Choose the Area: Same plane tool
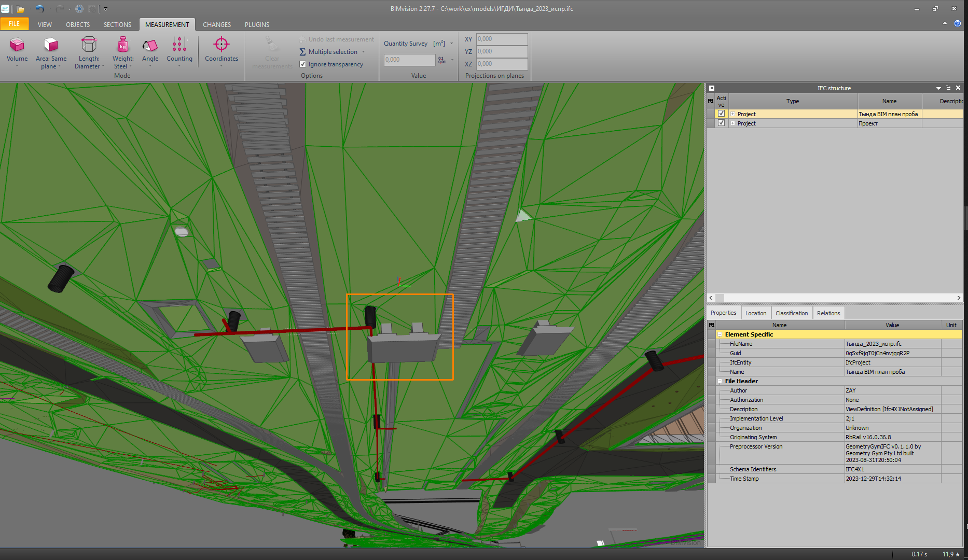 point(51,52)
